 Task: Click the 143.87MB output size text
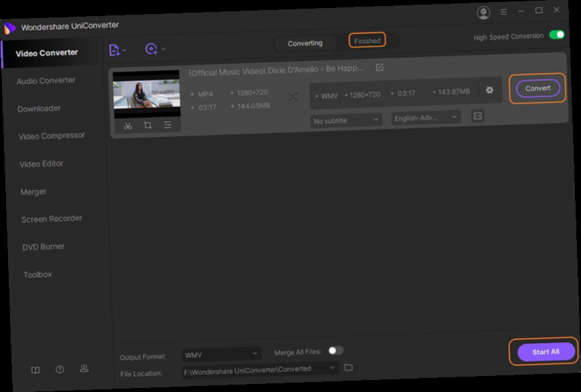(454, 91)
